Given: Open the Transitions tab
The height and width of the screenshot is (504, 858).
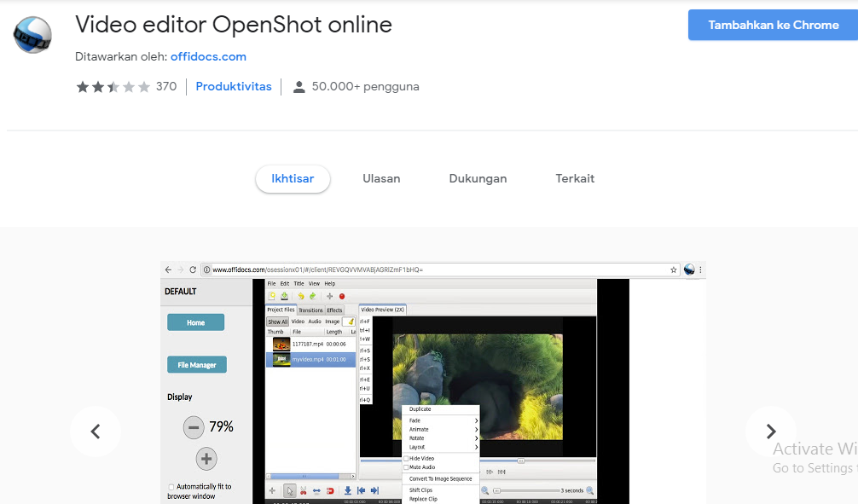Looking at the screenshot, I should [310, 310].
